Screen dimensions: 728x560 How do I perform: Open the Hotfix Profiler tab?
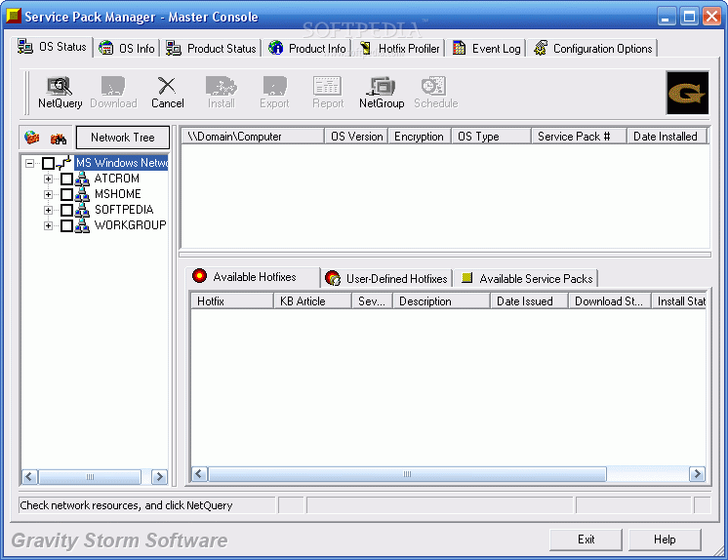pos(399,48)
